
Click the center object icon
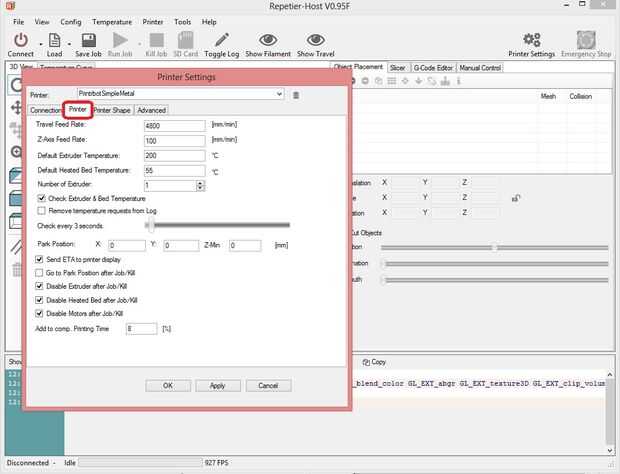(405, 81)
